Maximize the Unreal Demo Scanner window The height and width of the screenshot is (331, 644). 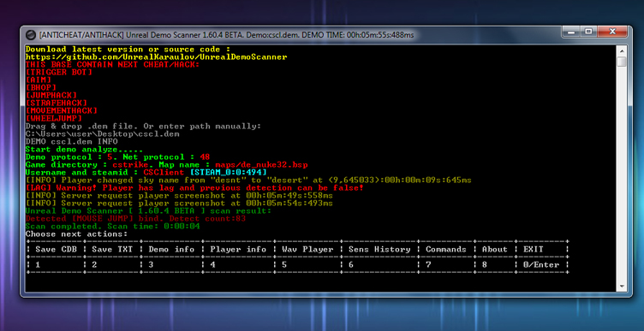(x=588, y=31)
